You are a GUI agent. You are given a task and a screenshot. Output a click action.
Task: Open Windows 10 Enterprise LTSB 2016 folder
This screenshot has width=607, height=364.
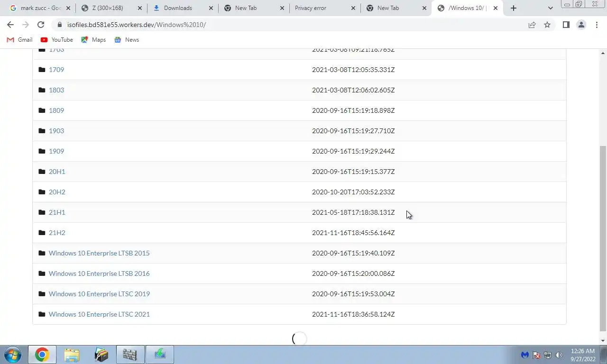[99, 273]
